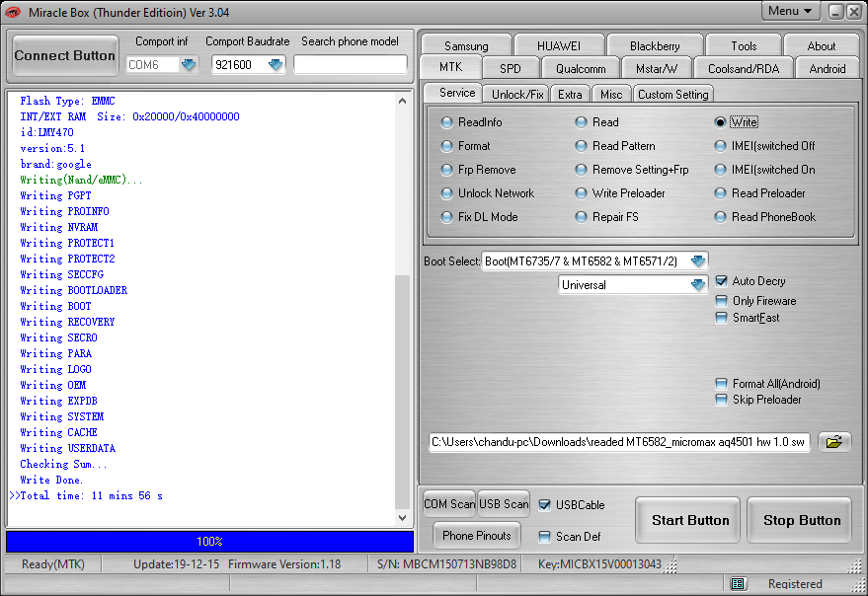Open the Misc sub-tab
Screen dimensions: 868x596
click(x=611, y=94)
